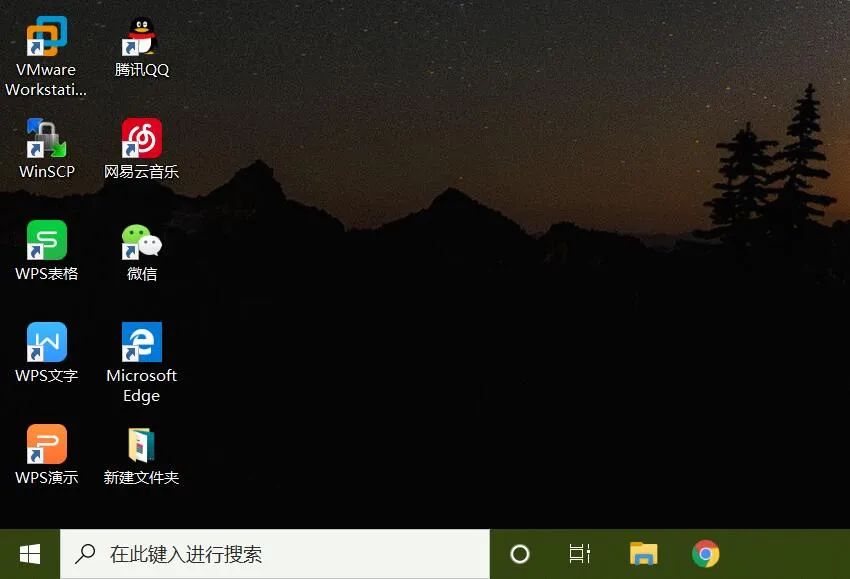
Task: Launch 微信 messaging app
Action: click(141, 241)
